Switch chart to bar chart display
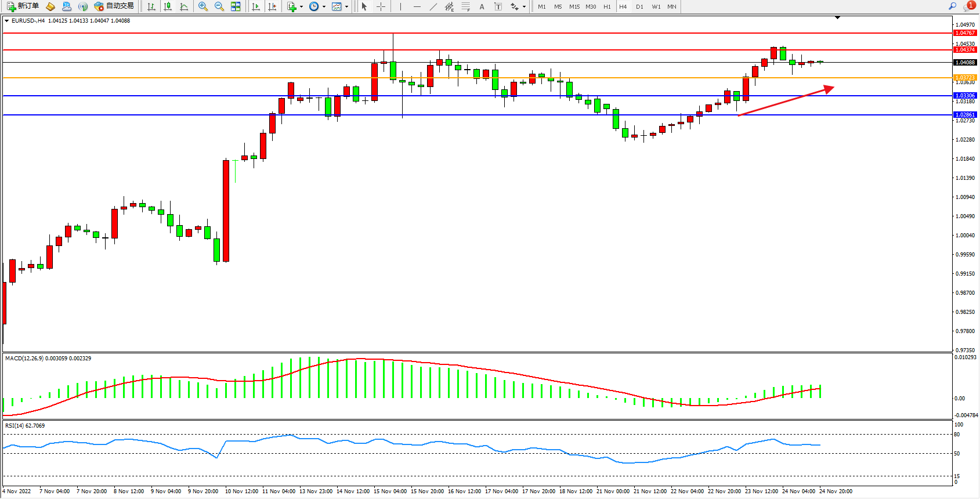 [151, 6]
